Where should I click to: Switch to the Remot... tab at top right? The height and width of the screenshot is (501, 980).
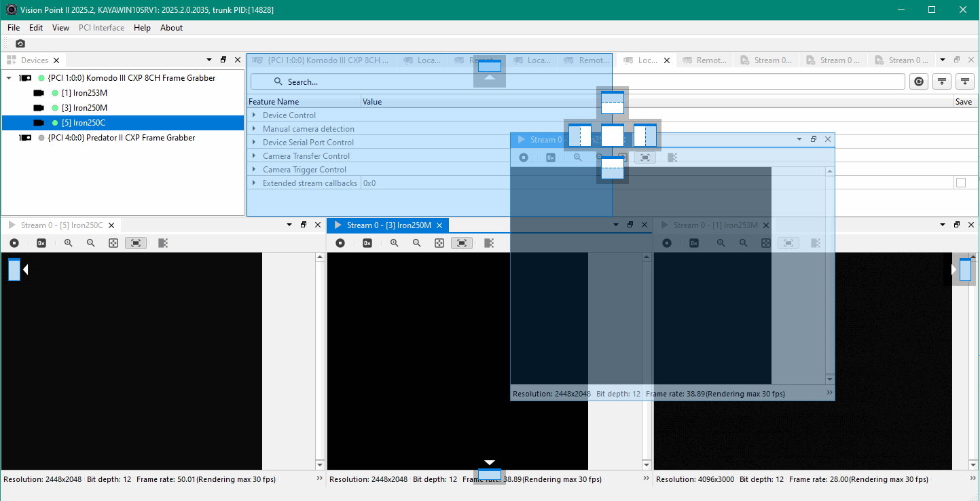[710, 60]
